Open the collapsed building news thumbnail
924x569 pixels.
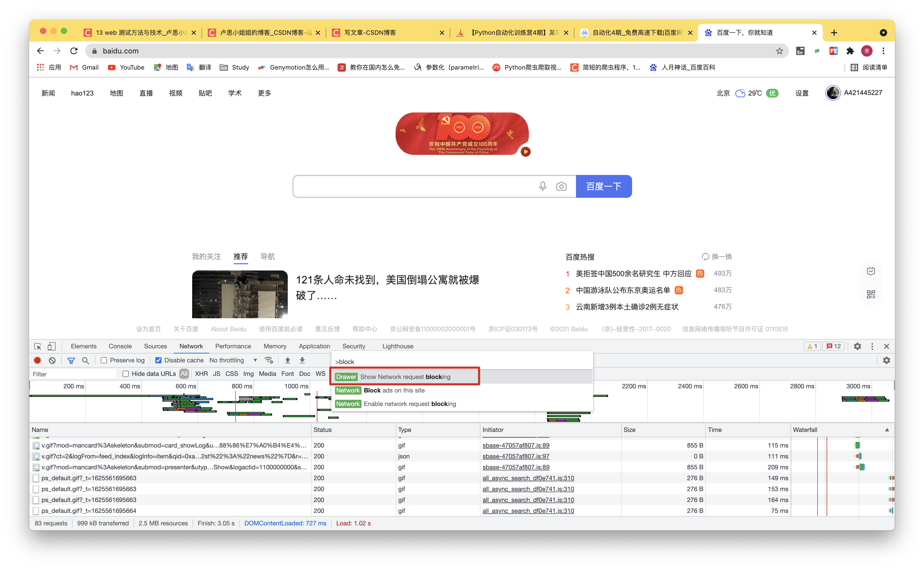click(x=239, y=294)
